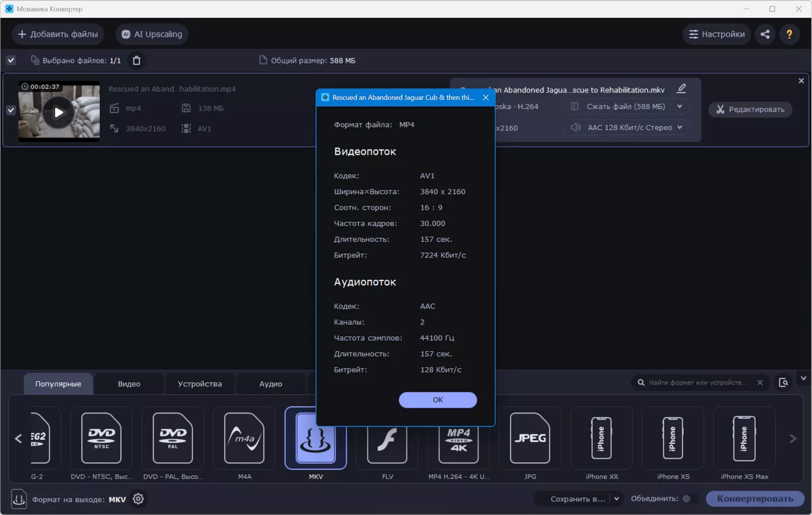Start conversion with the Конвертировать button
Image resolution: width=812 pixels, height=515 pixels.
point(755,499)
